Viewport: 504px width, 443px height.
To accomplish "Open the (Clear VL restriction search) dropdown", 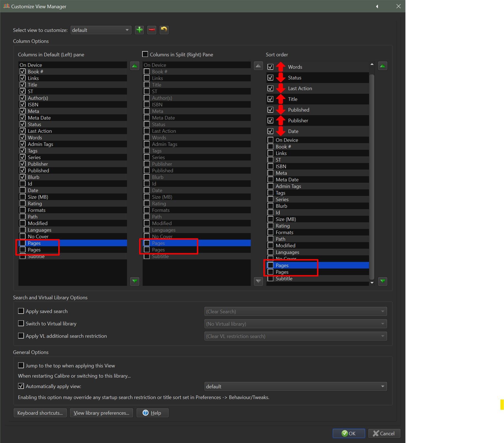I will point(296,336).
